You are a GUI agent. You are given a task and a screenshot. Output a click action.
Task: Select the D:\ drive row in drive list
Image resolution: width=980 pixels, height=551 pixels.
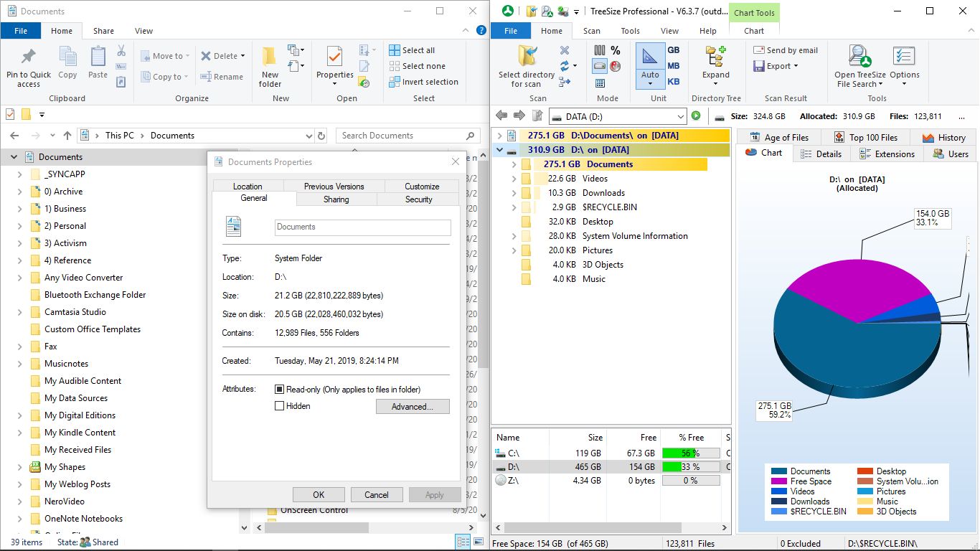[611, 467]
